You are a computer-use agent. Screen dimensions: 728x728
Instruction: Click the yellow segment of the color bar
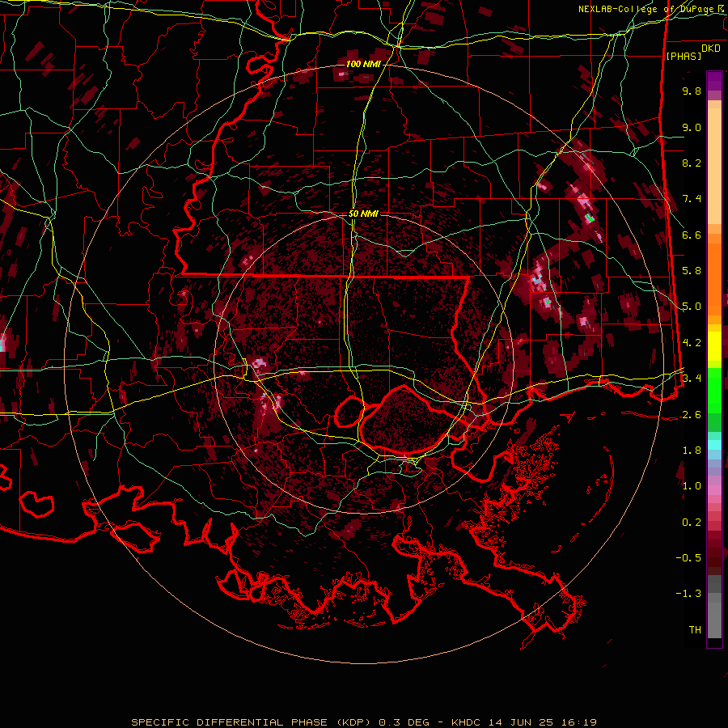pyautogui.click(x=714, y=346)
